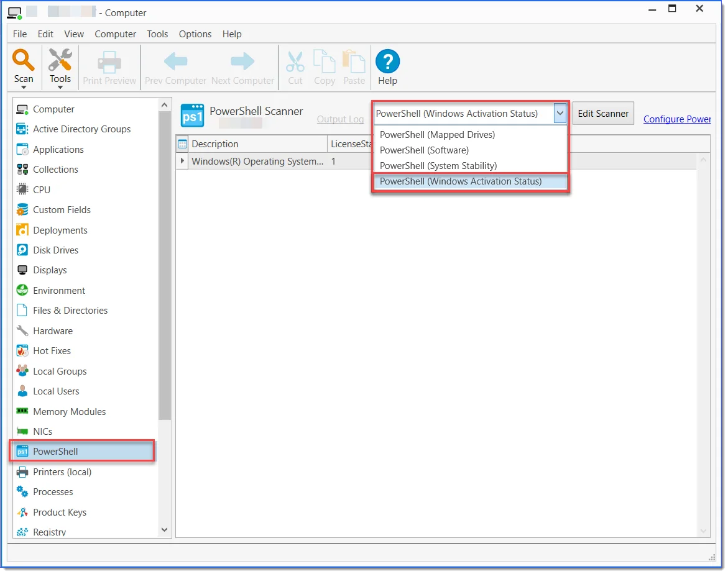Click the Edit Scanner button
The width and height of the screenshot is (728, 574).
tap(602, 114)
